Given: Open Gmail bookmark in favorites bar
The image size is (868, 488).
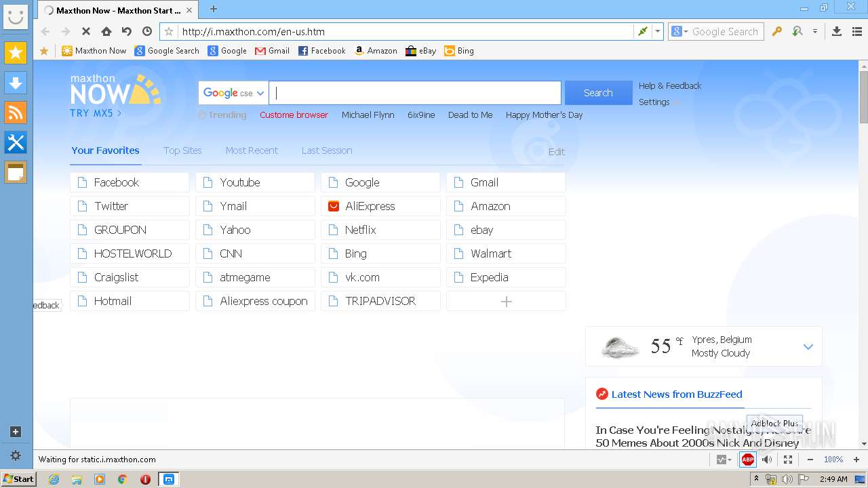Looking at the screenshot, I should tap(272, 51).
